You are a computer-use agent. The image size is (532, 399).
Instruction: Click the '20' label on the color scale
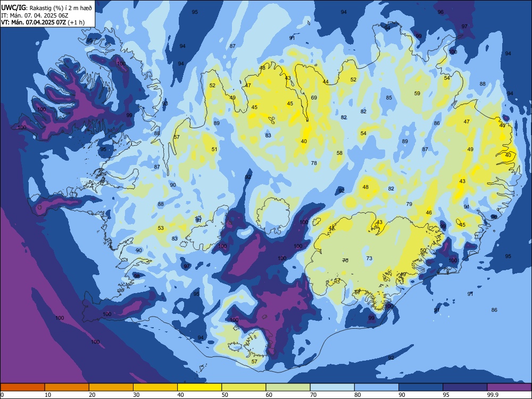coord(92,395)
